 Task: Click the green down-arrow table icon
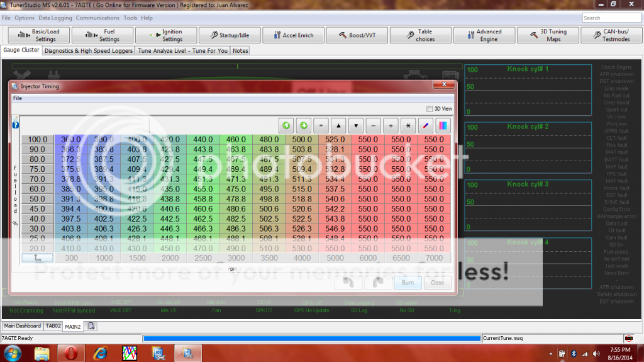coord(304,125)
